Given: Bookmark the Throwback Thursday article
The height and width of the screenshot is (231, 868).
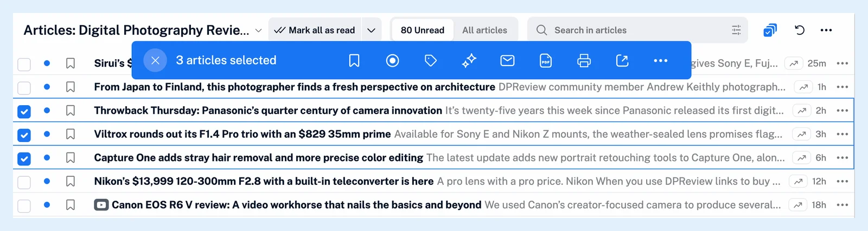Looking at the screenshot, I should [71, 111].
